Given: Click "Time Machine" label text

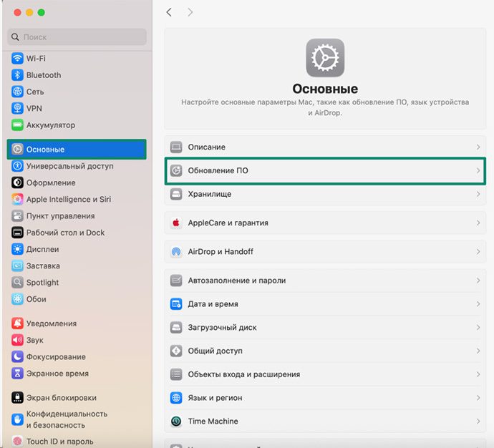Looking at the screenshot, I should (213, 422).
